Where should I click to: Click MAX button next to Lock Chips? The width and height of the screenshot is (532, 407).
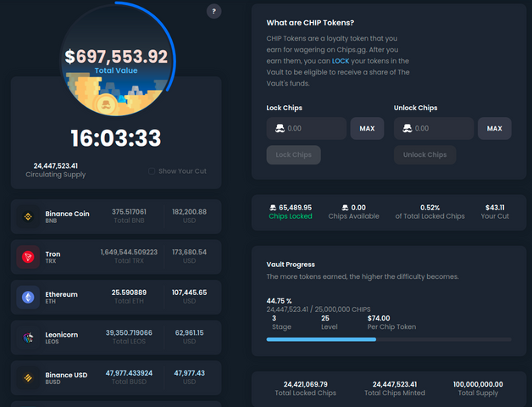tap(367, 128)
